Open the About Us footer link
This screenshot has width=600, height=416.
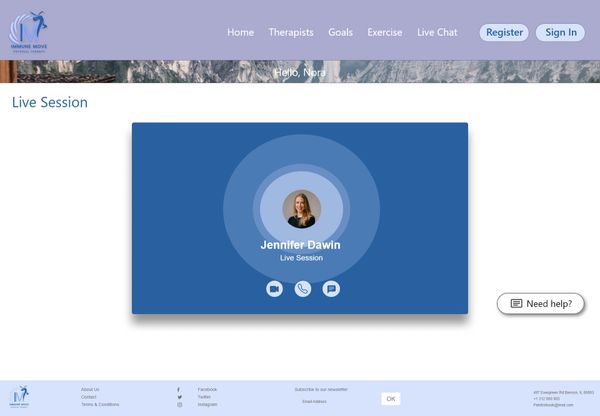click(90, 389)
